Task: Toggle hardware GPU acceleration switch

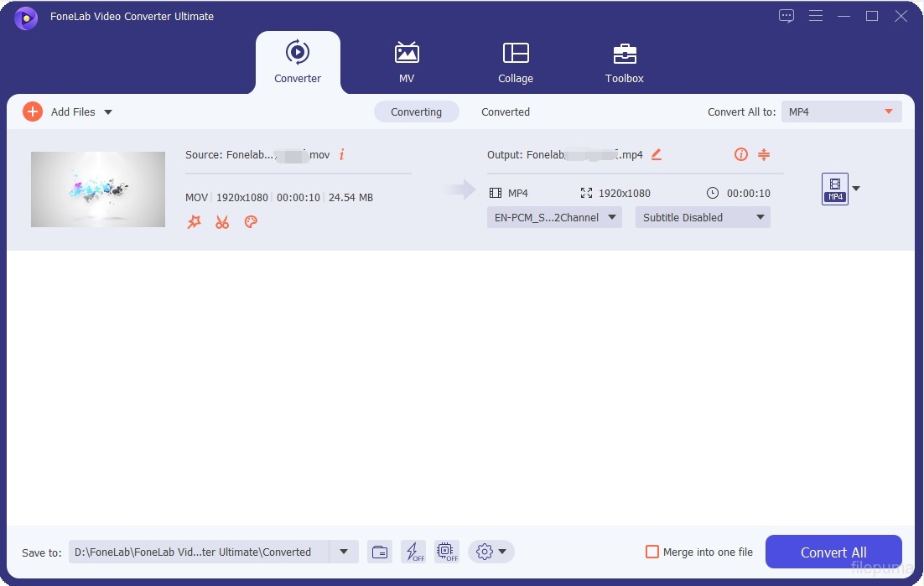Action: [x=447, y=552]
